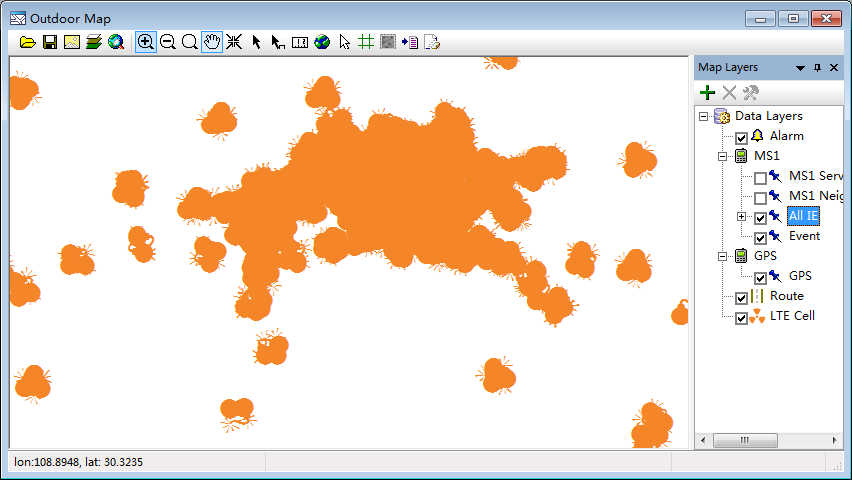
Task: Select the Data Layers root item
Action: [x=768, y=116]
